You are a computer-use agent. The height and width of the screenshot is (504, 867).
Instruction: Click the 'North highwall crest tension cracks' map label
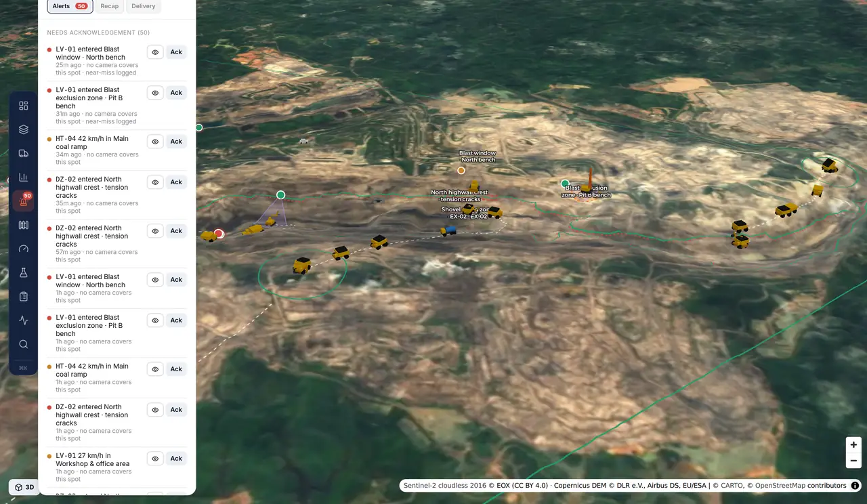click(459, 196)
